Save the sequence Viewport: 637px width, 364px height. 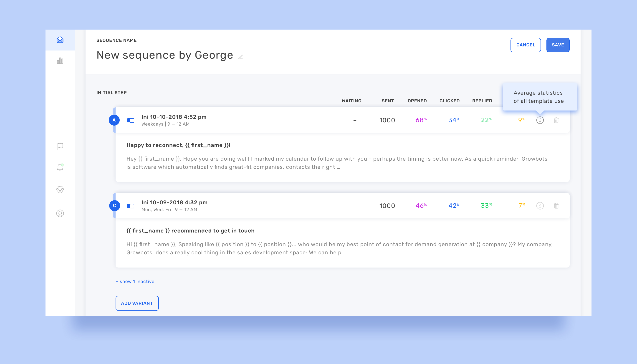(558, 45)
